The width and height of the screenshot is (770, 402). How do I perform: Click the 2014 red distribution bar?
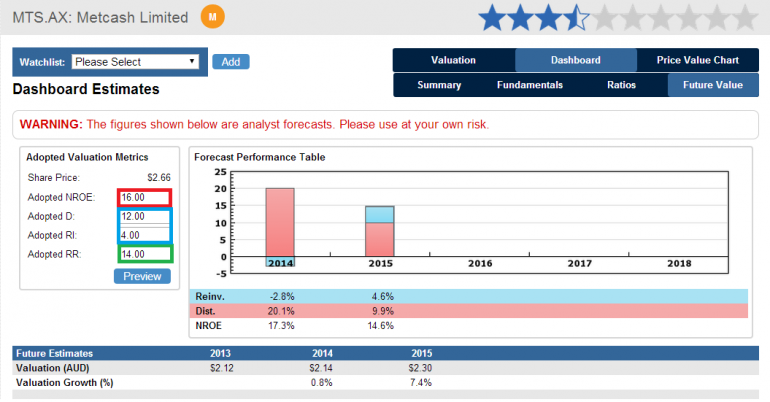pos(280,222)
